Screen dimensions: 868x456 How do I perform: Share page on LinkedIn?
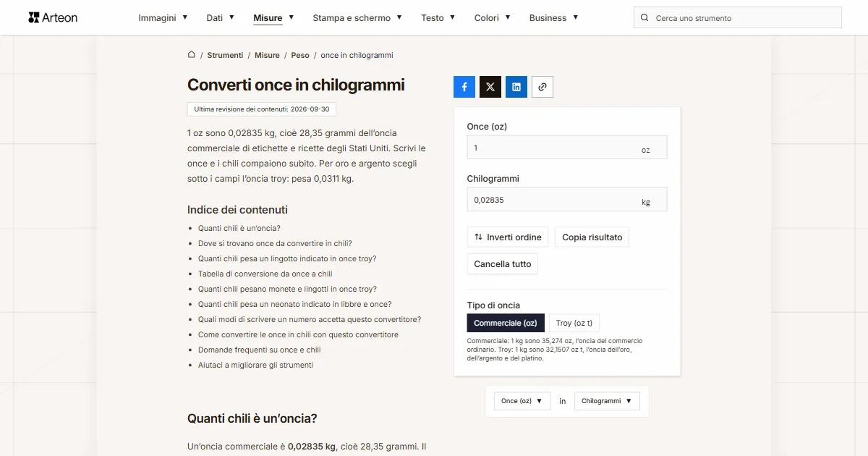pos(516,87)
